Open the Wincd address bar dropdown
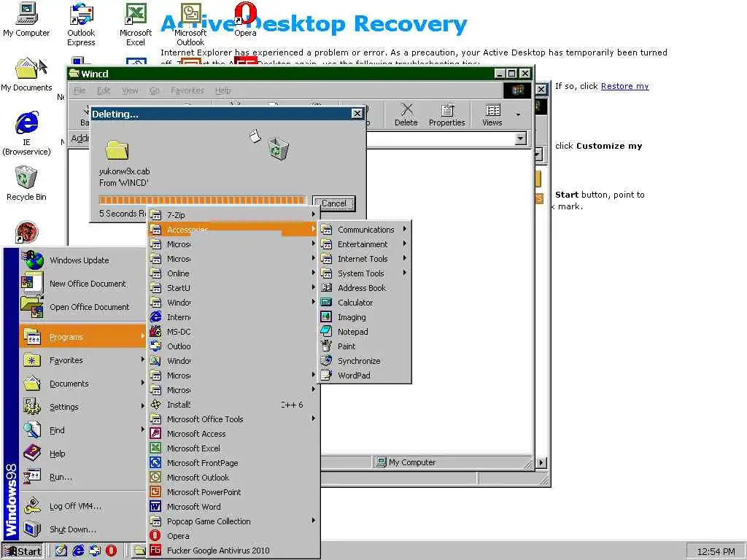The height and width of the screenshot is (560, 747). tap(521, 139)
